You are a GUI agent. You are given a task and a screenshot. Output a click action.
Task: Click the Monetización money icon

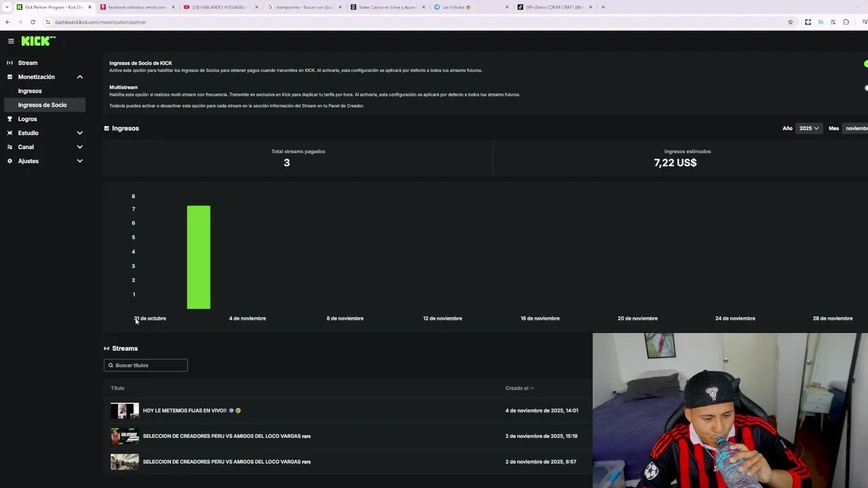pyautogui.click(x=9, y=77)
